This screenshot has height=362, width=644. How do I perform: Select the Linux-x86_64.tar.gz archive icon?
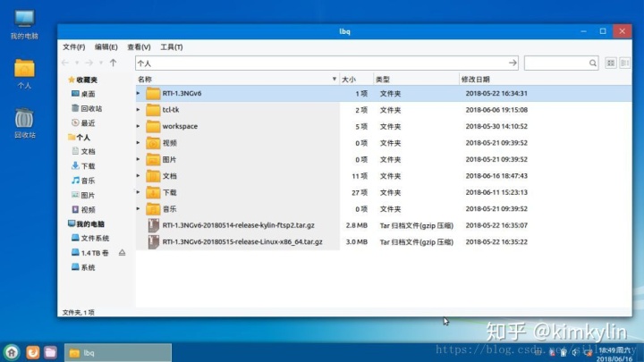pyautogui.click(x=153, y=241)
